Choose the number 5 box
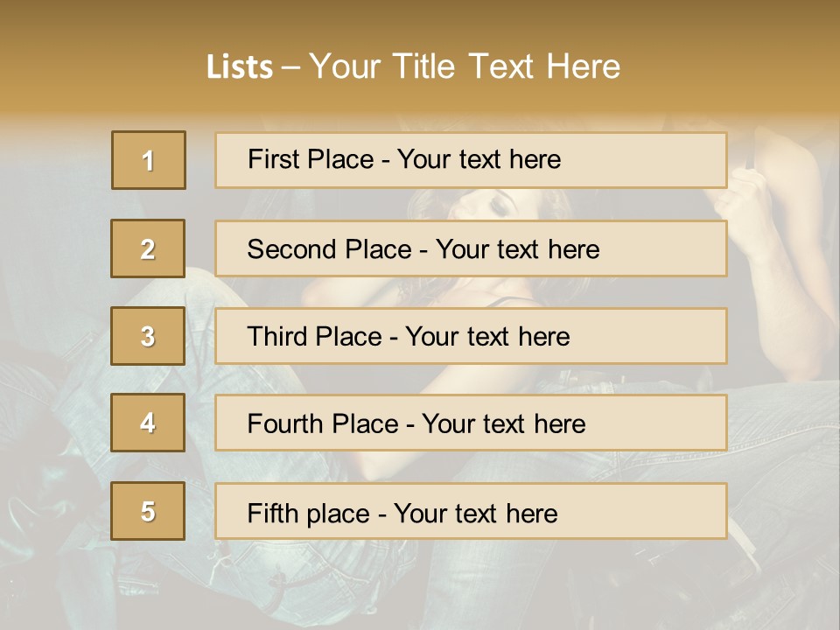The height and width of the screenshot is (630, 840). 148,511
